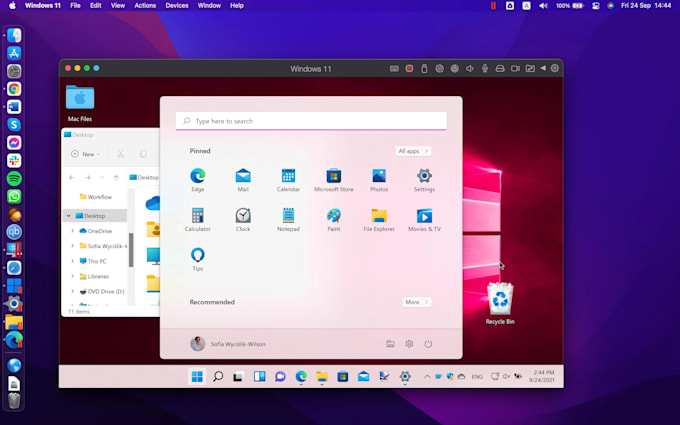
Task: Launch the Mail pinned app
Action: pyautogui.click(x=243, y=180)
